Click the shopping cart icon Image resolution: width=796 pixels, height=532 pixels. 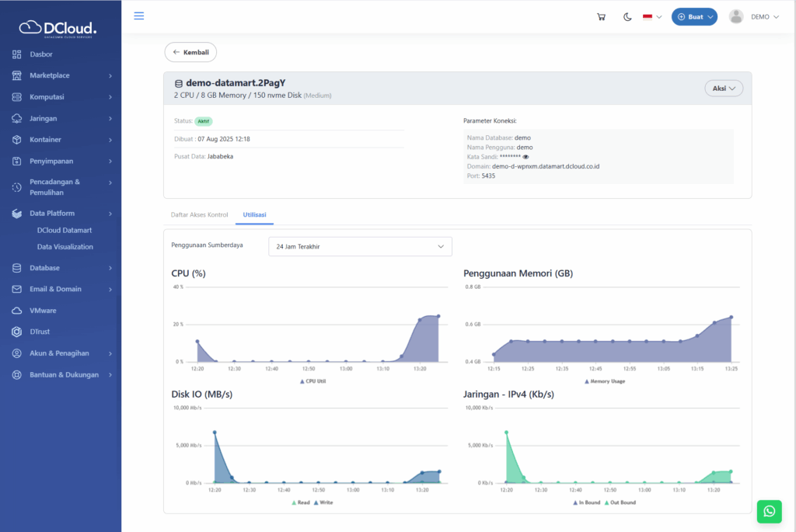click(601, 17)
